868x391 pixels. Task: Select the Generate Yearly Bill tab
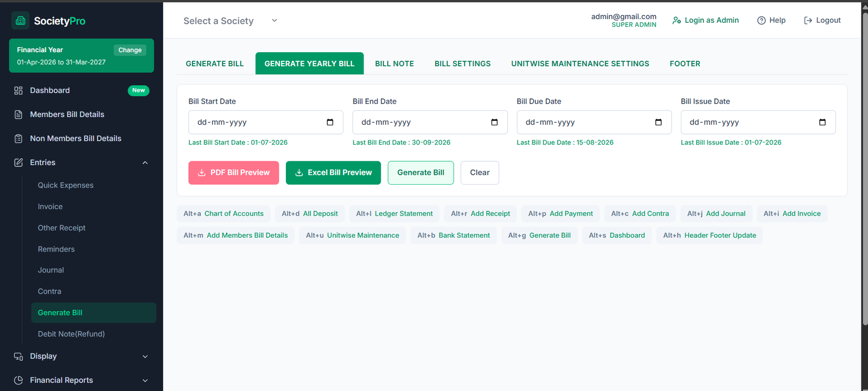[x=309, y=64]
